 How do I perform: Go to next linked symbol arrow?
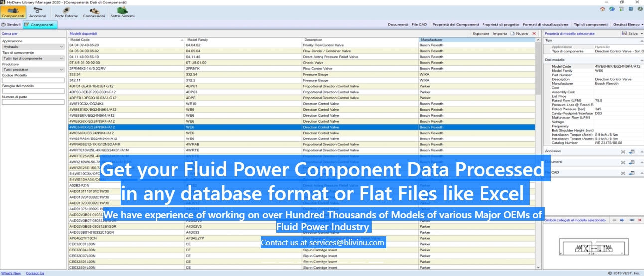pyautogui.click(x=622, y=220)
